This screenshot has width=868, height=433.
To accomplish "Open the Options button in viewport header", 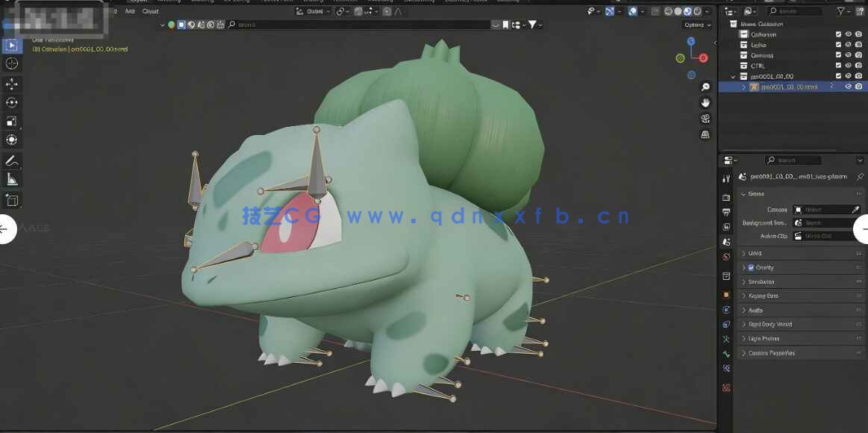I will point(694,25).
